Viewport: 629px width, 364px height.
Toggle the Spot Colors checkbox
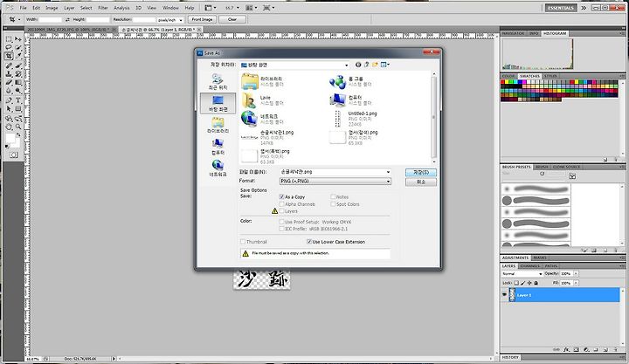tap(333, 204)
